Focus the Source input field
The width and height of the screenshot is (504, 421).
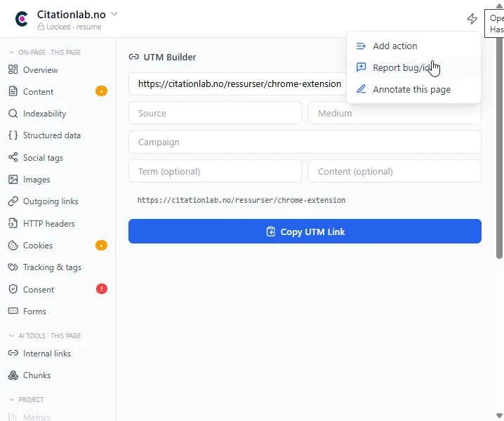[x=215, y=113]
